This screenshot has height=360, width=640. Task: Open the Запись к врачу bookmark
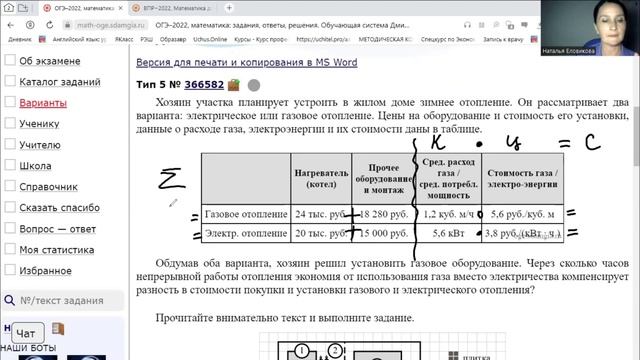click(x=503, y=39)
